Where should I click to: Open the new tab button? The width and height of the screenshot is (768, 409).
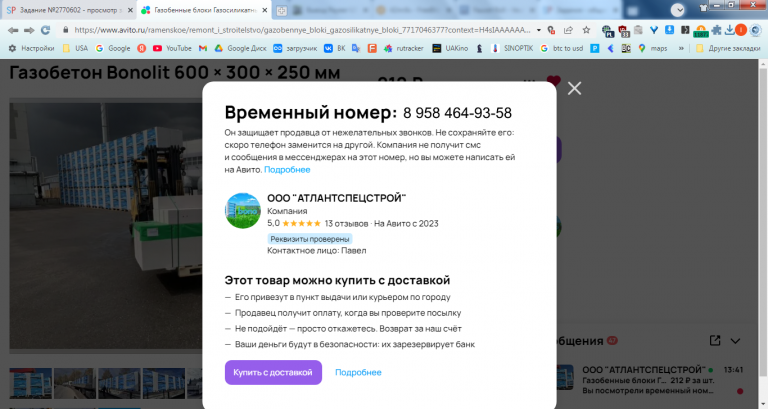tap(282, 10)
